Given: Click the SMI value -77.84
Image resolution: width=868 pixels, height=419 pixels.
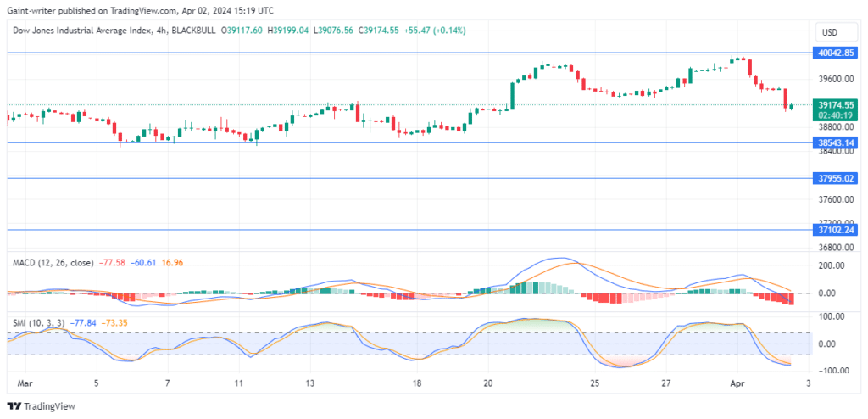Looking at the screenshot, I should point(84,322).
